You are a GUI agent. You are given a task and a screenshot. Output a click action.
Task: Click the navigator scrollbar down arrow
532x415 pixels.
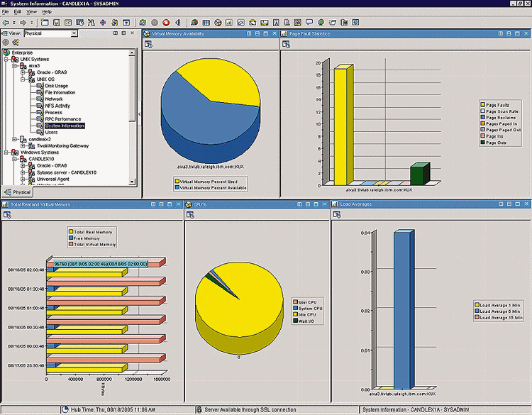pos(132,182)
